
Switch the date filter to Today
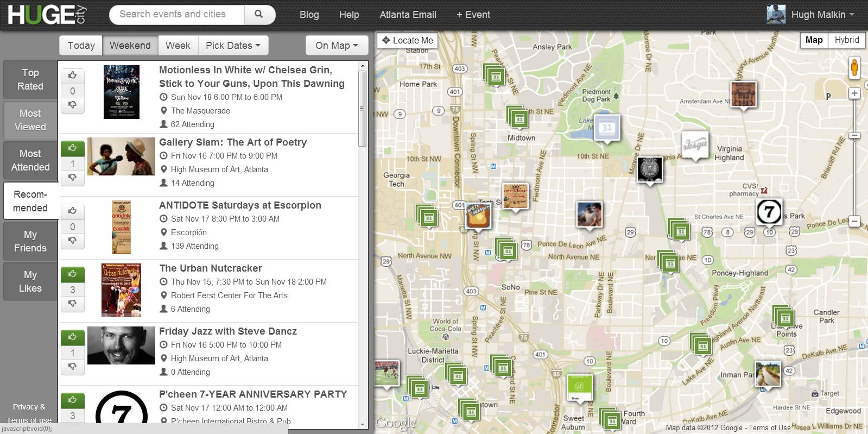[x=81, y=46]
